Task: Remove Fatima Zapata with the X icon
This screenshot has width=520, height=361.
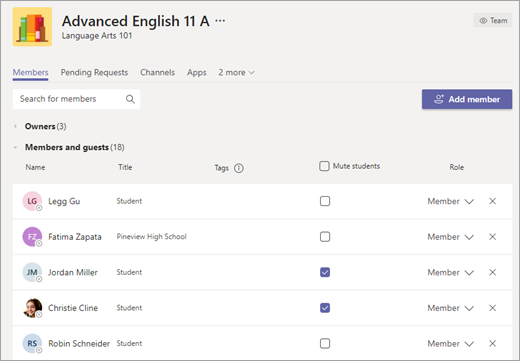Action: tap(492, 237)
